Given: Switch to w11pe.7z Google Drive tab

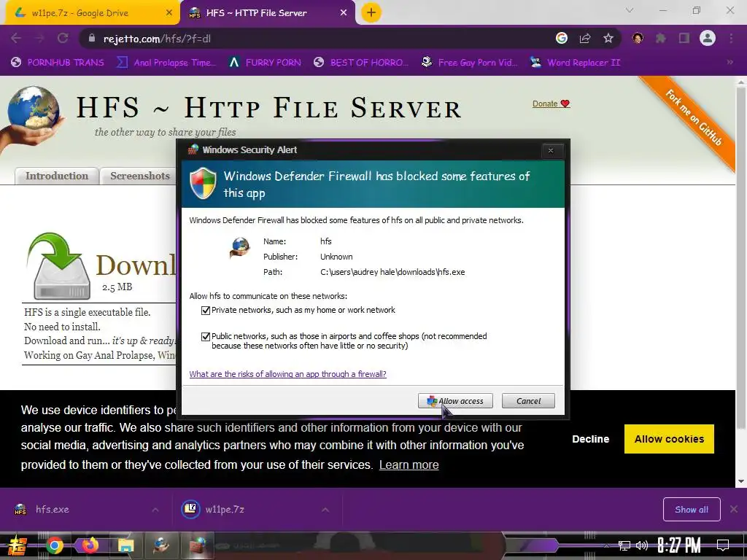Looking at the screenshot, I should tap(90, 13).
